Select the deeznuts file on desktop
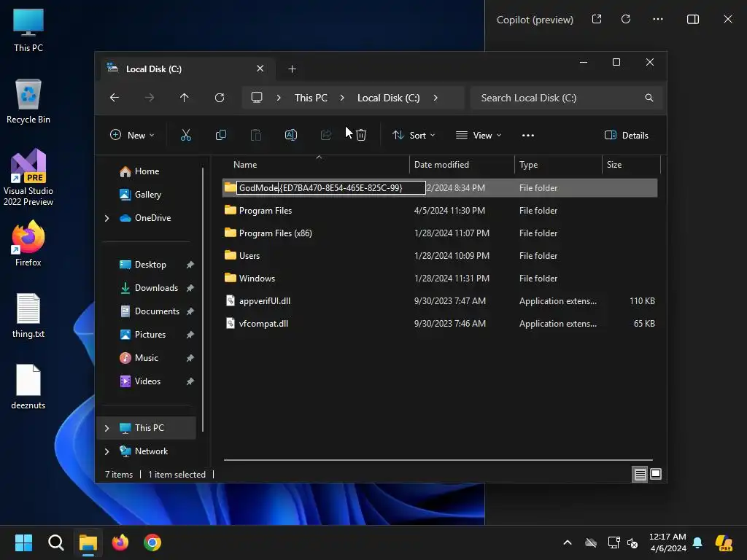Image resolution: width=747 pixels, height=560 pixels. tap(28, 387)
